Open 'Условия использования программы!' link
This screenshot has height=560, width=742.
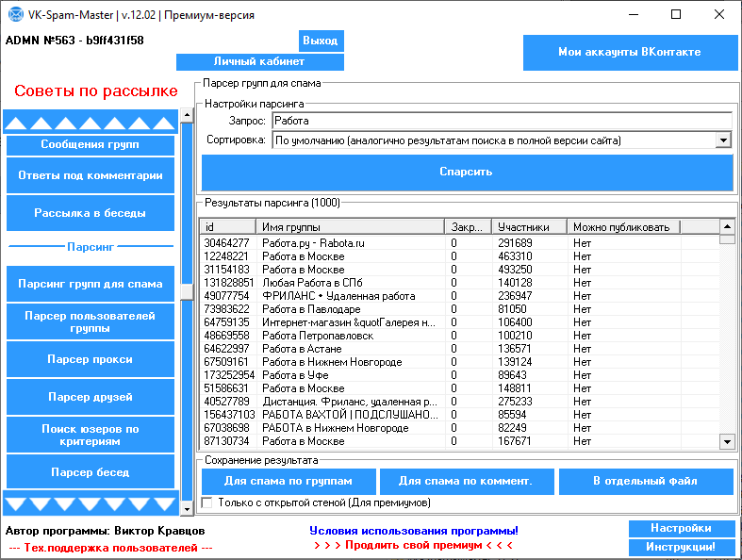click(413, 531)
